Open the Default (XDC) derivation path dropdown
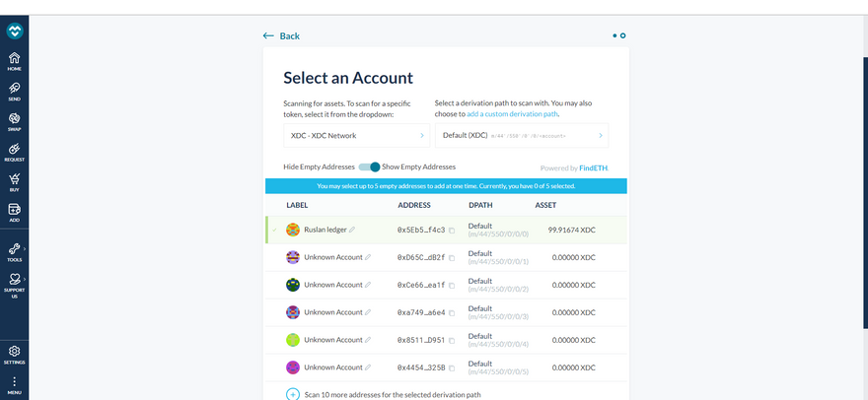 point(521,135)
